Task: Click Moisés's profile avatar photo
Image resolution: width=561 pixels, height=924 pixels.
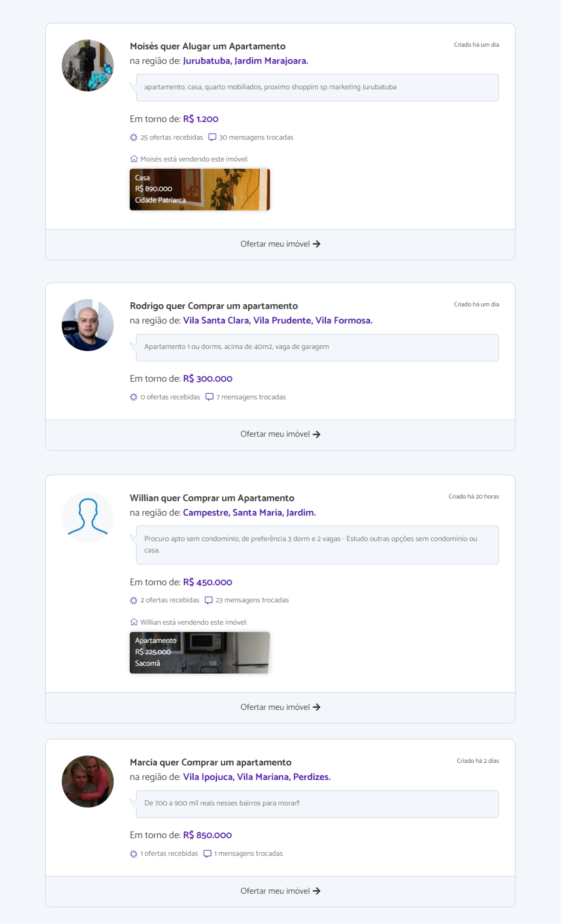Action: (87, 65)
